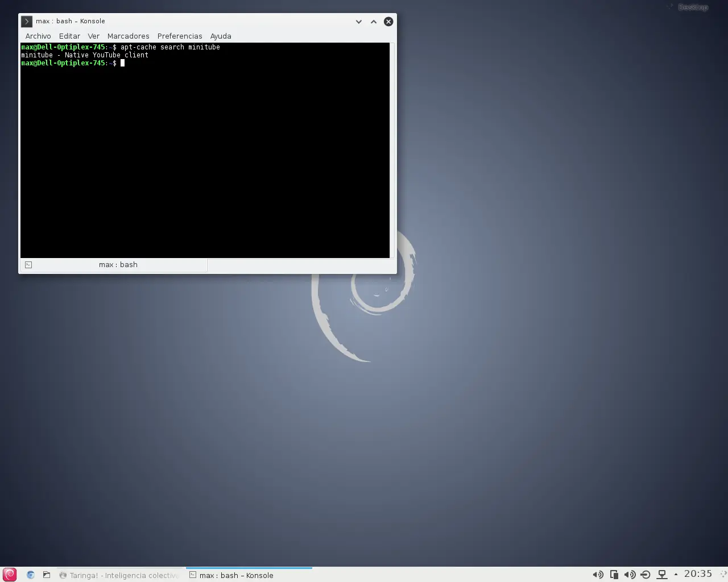Select the 'max : bash' terminal tab
Viewport: 728px width, 582px height.
point(114,265)
